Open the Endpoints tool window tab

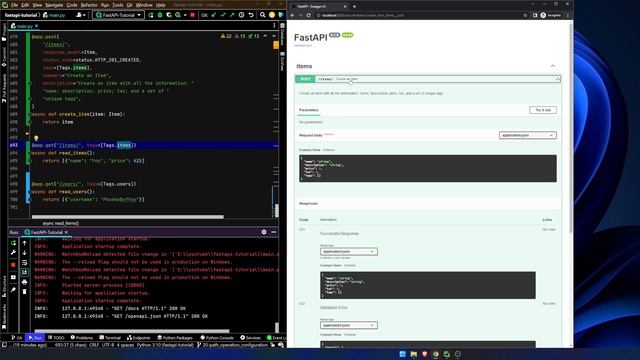pyautogui.click(x=139, y=338)
